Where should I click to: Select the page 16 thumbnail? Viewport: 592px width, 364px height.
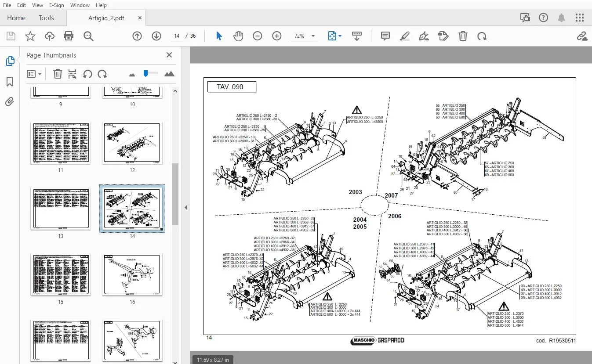tap(132, 274)
